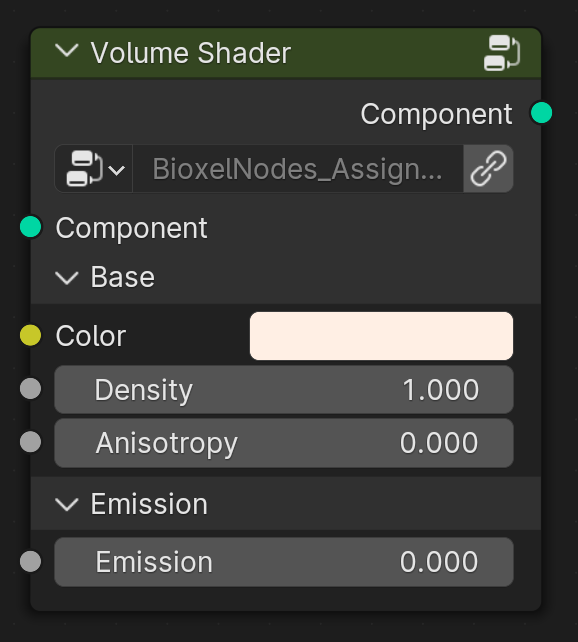The width and height of the screenshot is (578, 642).
Task: Open the node group browse dropdown
Action: (94, 169)
